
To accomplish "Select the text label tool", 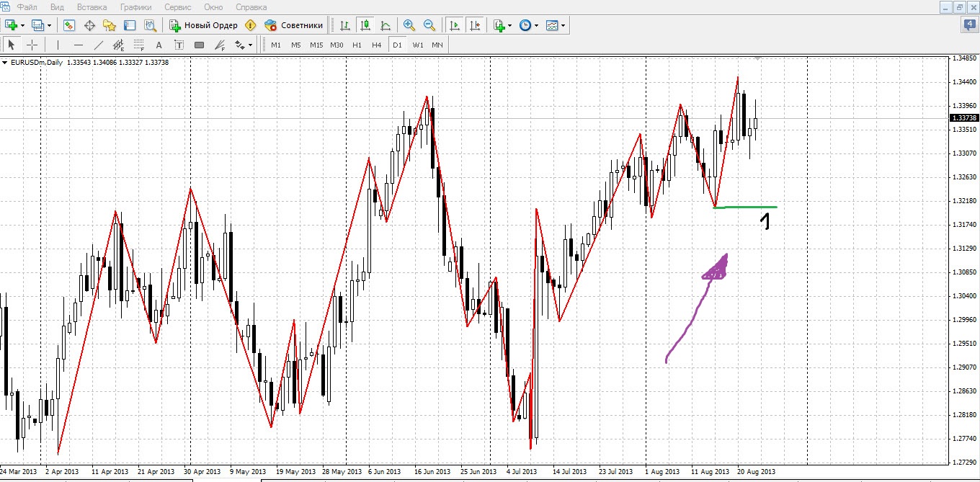I will 179,45.
